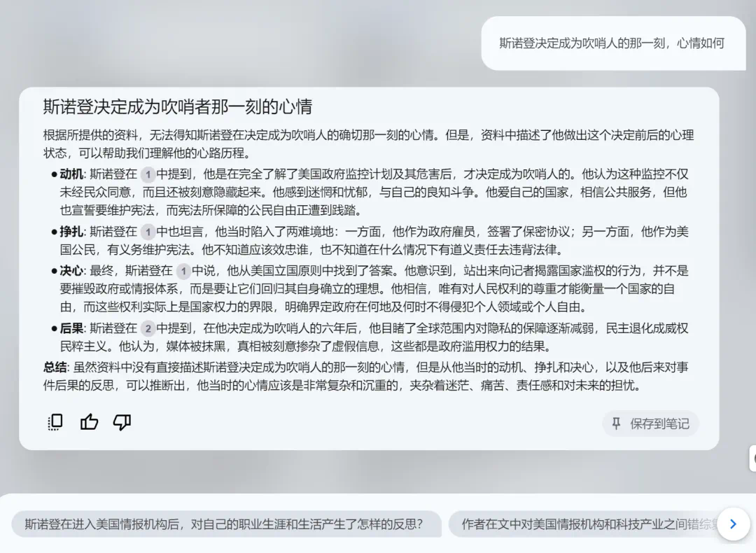Image resolution: width=756 pixels, height=553 pixels.
Task: Click the 总结 summary paragraph
Action: click(x=366, y=377)
